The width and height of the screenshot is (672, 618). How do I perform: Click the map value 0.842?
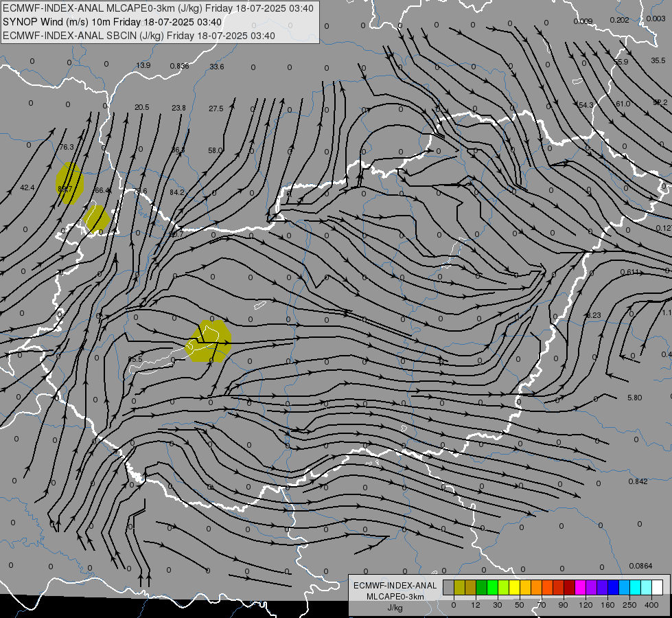(x=638, y=481)
